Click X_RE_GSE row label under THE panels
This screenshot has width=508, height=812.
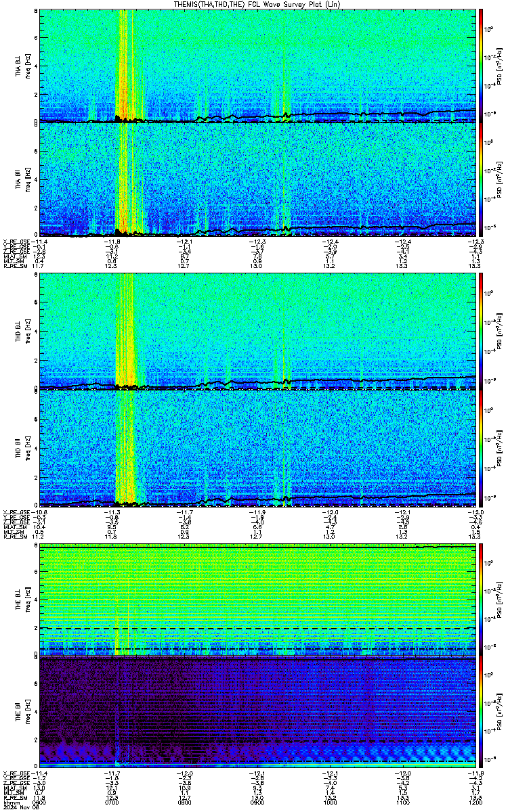pos(16,773)
